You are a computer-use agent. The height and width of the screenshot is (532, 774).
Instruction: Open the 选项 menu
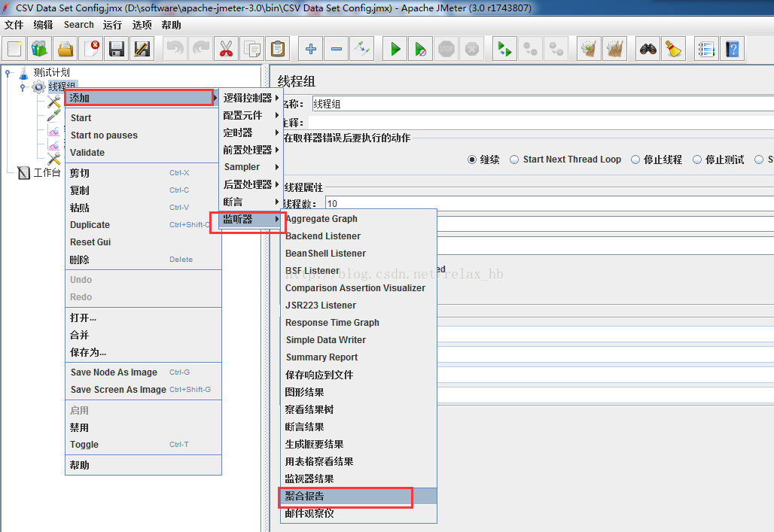coord(142,25)
